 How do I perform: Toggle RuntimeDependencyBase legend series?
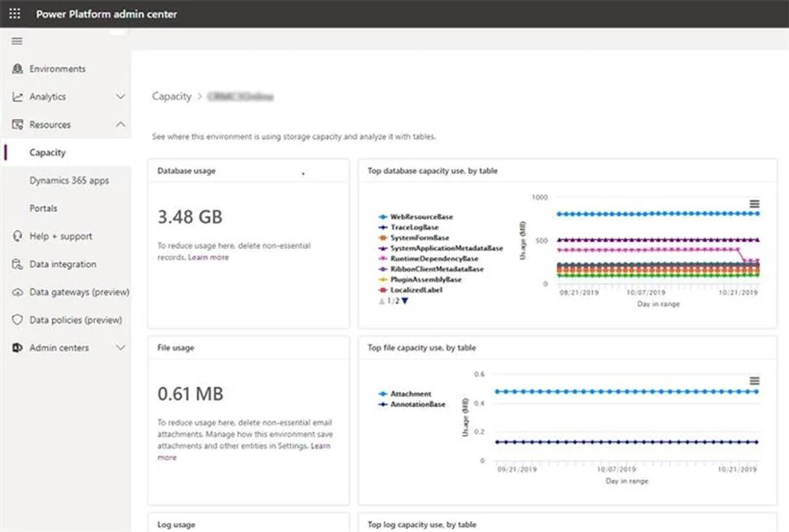(428, 259)
